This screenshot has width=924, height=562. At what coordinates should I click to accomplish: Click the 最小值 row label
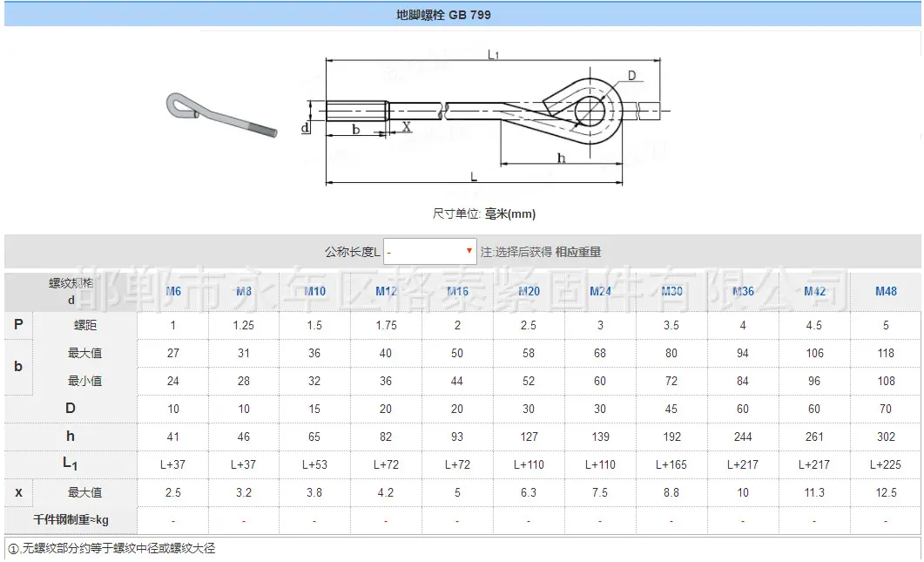pyautogui.click(x=84, y=381)
